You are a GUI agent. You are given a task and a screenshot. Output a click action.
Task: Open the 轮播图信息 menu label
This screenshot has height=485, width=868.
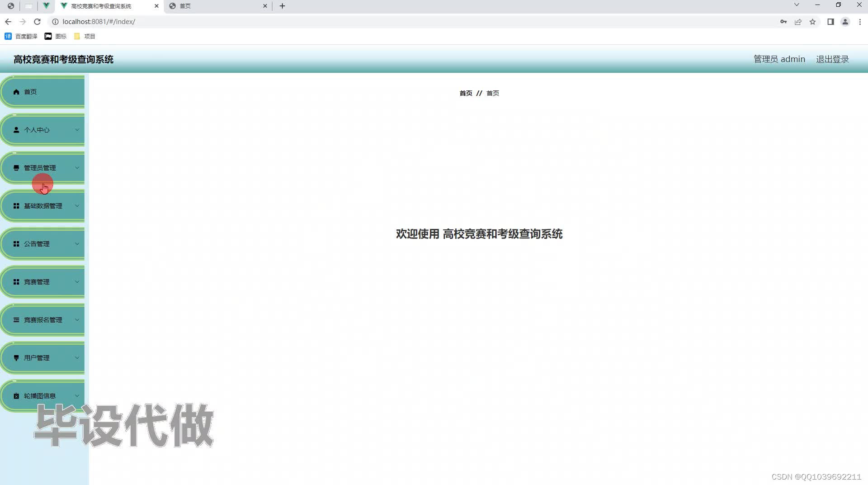[40, 396]
